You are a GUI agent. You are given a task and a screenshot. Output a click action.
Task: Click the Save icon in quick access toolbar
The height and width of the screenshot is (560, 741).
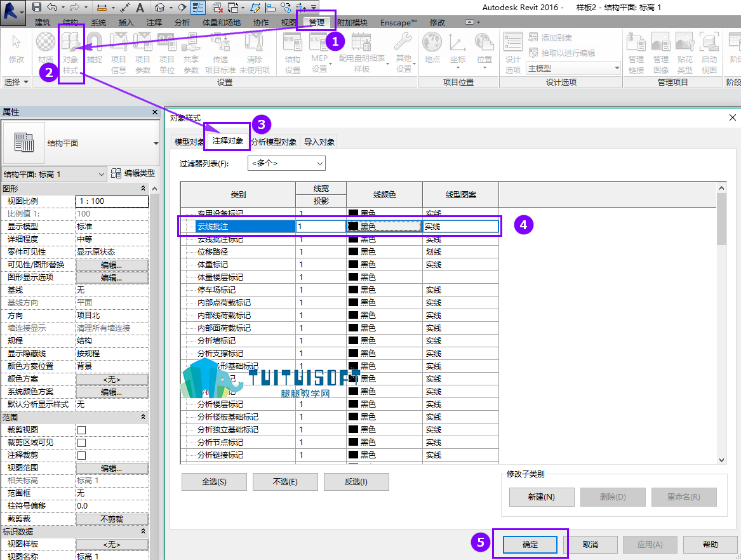click(x=36, y=7)
